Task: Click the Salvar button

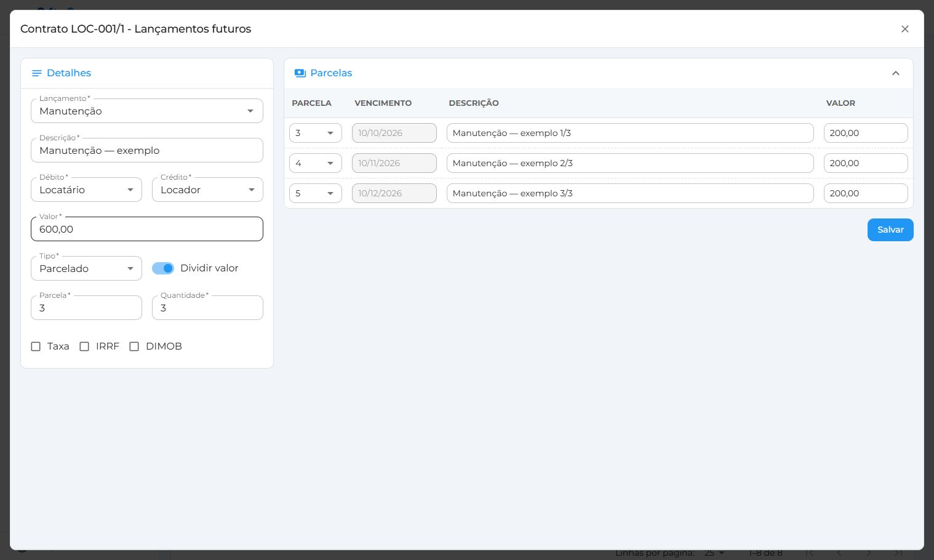Action: (890, 230)
